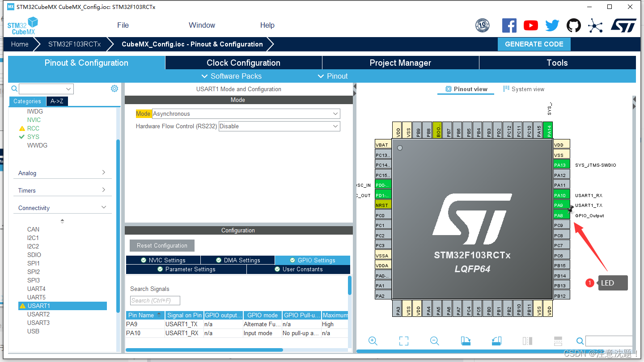
Task: Select USB in the Connectivity list
Action: pos(33,331)
